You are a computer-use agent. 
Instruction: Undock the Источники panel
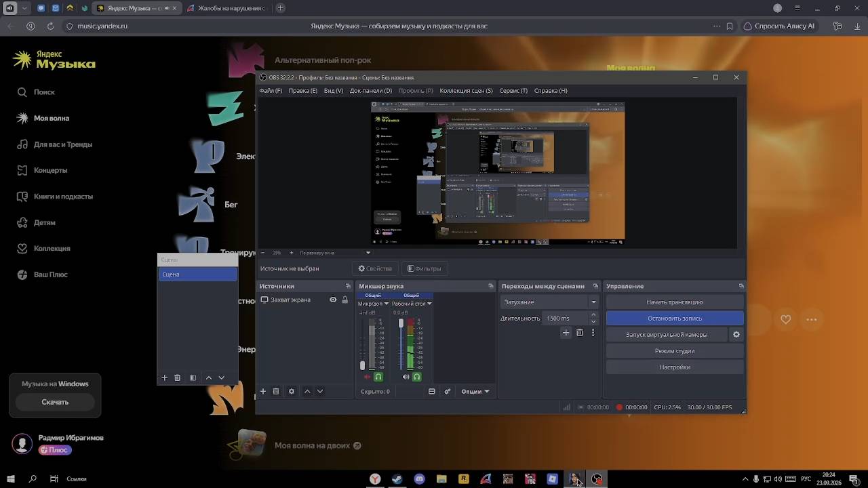coord(348,286)
